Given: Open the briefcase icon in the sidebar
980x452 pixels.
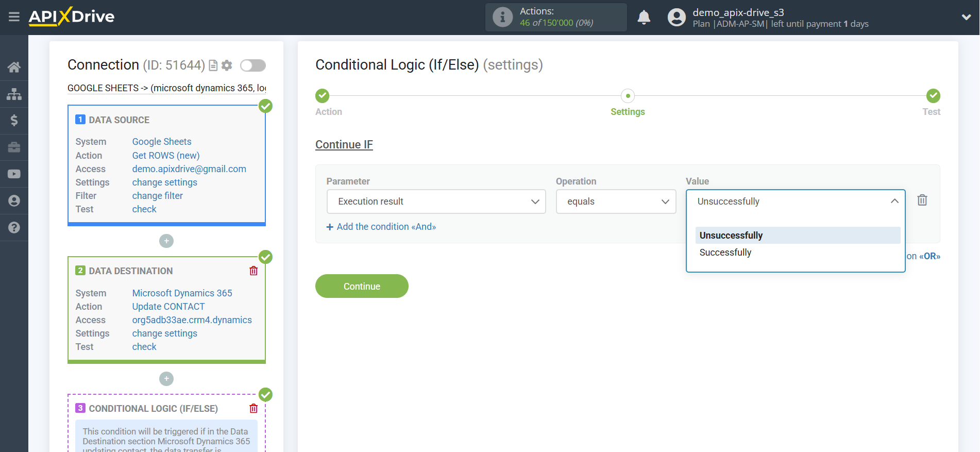Looking at the screenshot, I should click(x=14, y=147).
